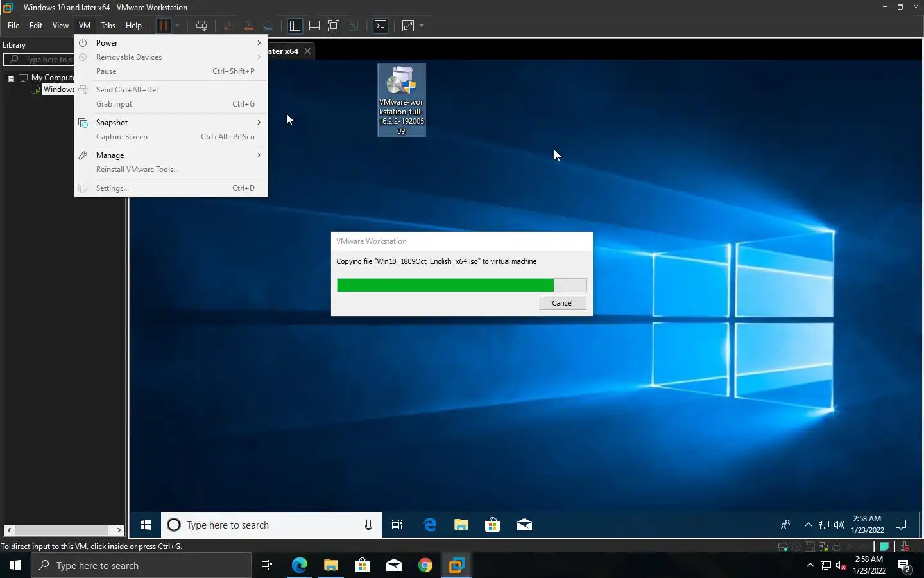The height and width of the screenshot is (578, 924).
Task: Select Send Ctrl+Alt+Del in VM menu
Action: point(171,90)
